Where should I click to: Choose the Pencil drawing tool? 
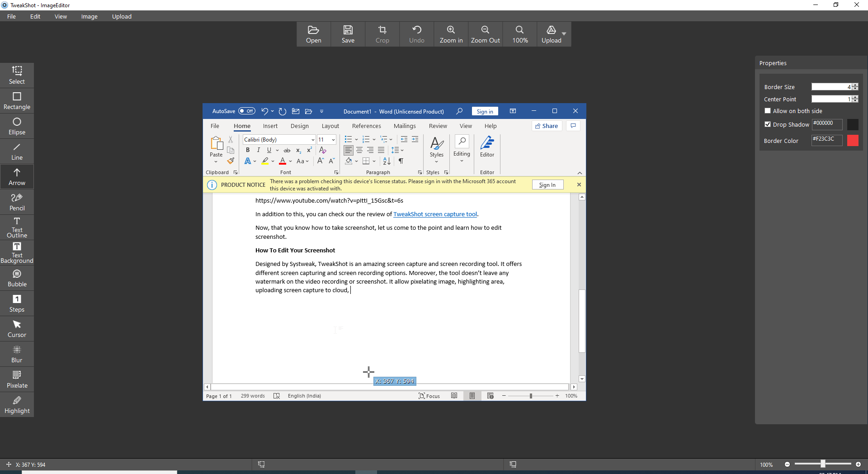click(17, 202)
